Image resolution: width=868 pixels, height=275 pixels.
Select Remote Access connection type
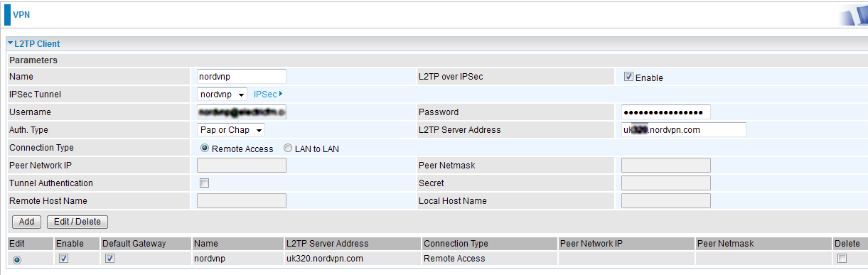[205, 149]
